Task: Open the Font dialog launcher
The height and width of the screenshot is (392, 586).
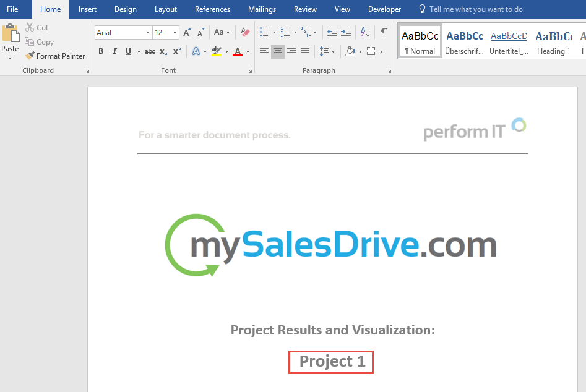Action: point(249,71)
